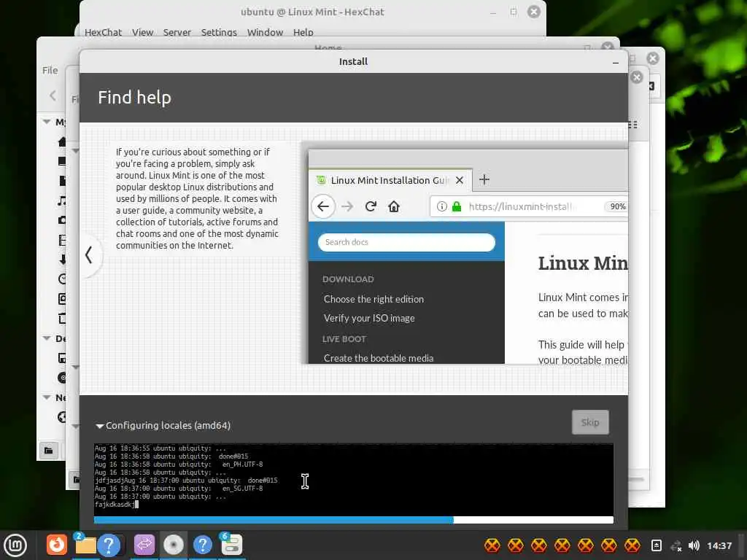Open the network connection tray icon
The height and width of the screenshot is (560, 747).
click(676, 545)
